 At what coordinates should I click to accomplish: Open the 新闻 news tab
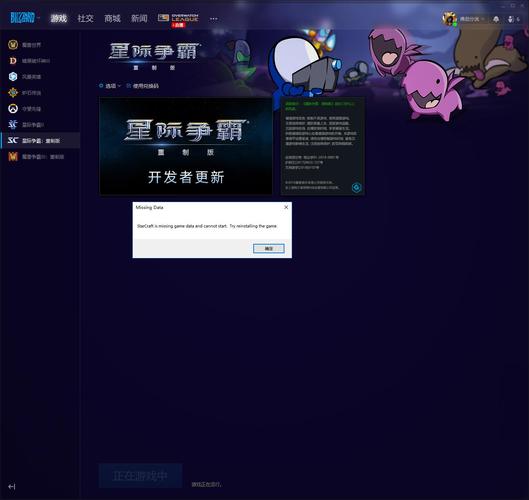tap(139, 18)
